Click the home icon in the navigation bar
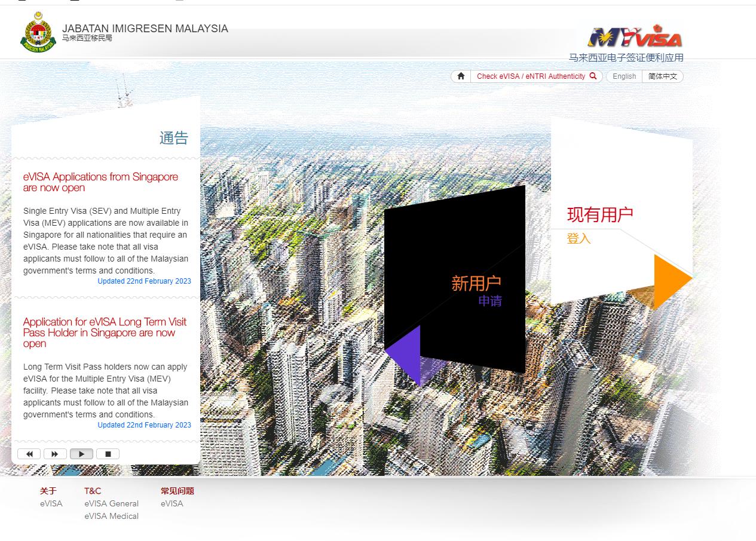The image size is (756, 541). coord(460,76)
